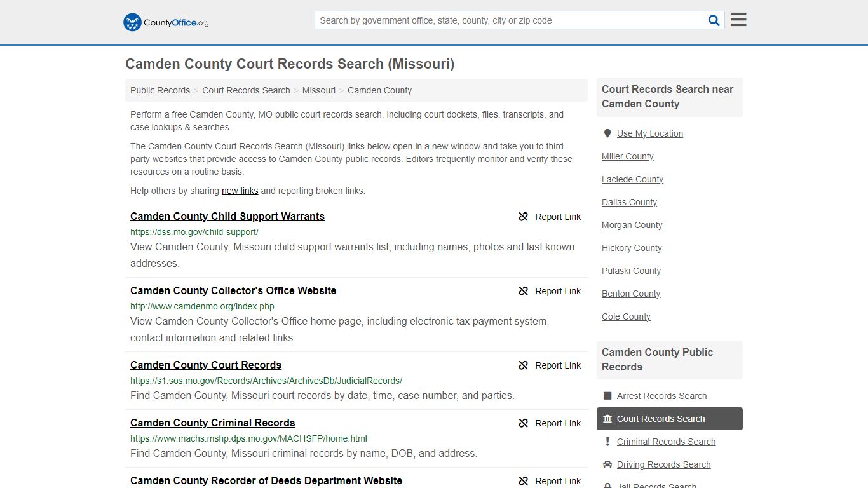868x488 pixels.
Task: Click broken-link icon for Child Support Warrants
Action: point(524,217)
